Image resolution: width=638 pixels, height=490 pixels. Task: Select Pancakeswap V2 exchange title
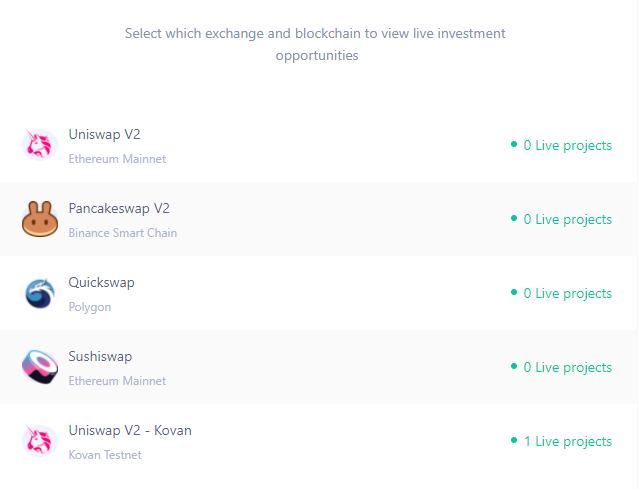coord(119,208)
